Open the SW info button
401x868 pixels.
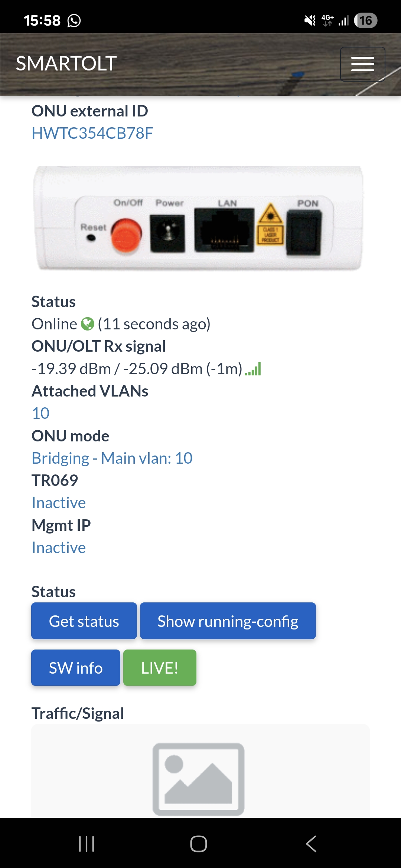(x=76, y=668)
